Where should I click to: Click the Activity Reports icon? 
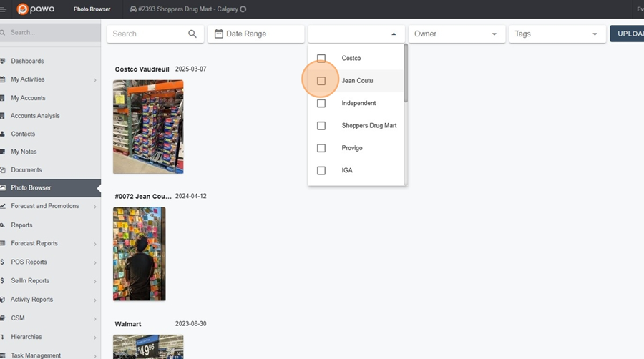point(2,300)
